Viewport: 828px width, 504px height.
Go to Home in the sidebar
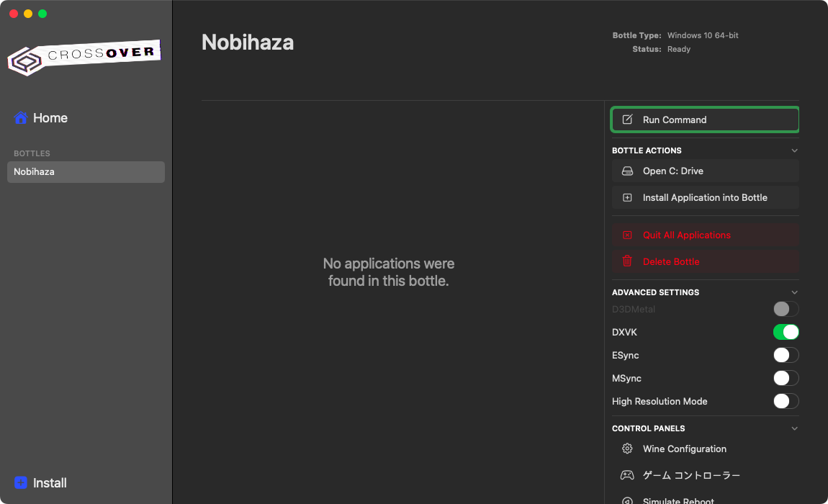click(50, 118)
